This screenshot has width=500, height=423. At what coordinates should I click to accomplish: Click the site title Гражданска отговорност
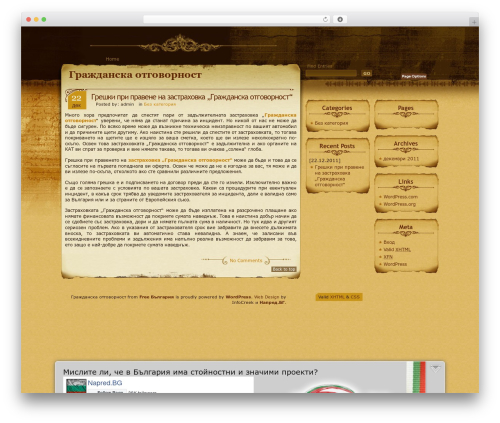(x=135, y=75)
